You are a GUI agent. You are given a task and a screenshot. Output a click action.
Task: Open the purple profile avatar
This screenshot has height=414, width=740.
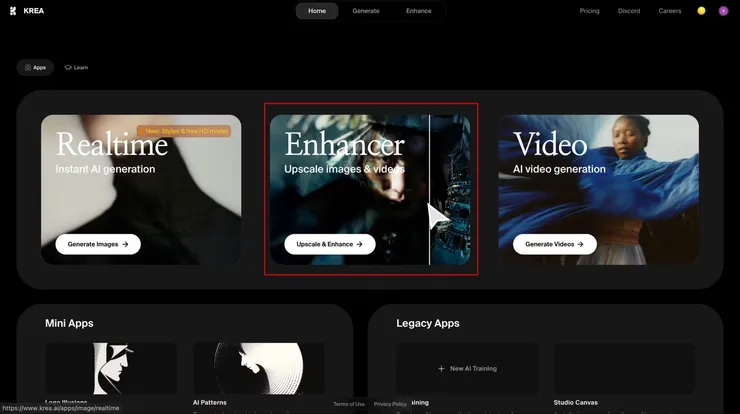point(723,11)
